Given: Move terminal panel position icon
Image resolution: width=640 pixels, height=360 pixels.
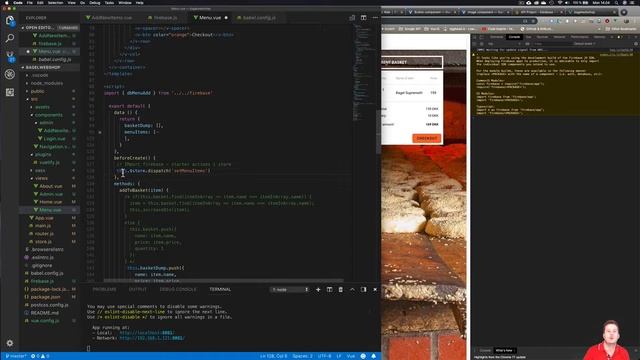Looking at the screenshot, I should (363, 289).
